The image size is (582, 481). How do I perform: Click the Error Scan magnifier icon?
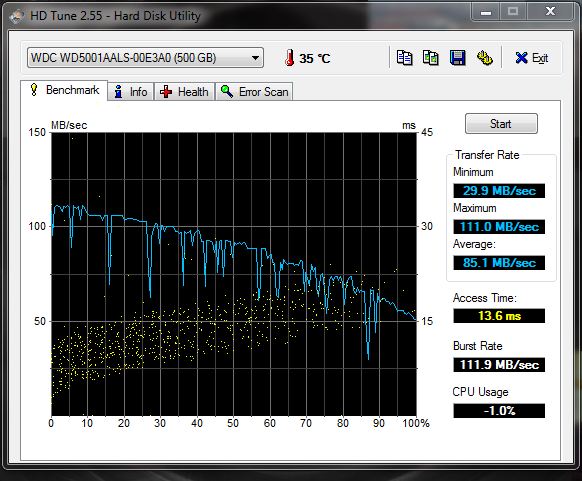pyautogui.click(x=226, y=91)
